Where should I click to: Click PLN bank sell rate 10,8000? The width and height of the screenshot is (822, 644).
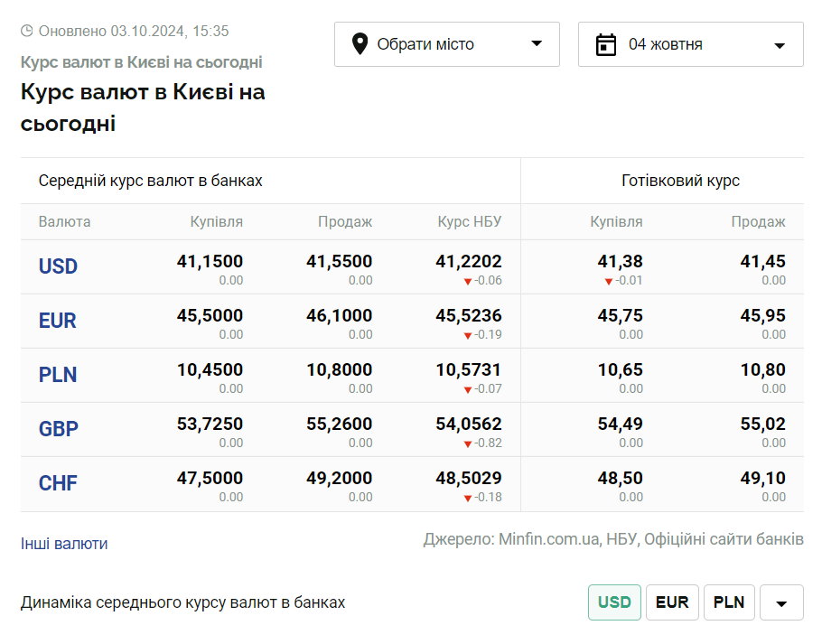click(x=339, y=369)
